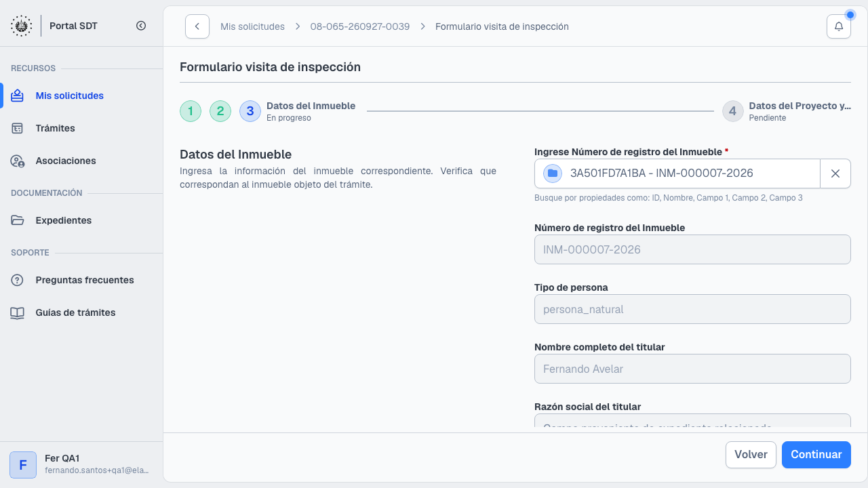This screenshot has width=868, height=488.
Task: Collapse the sidebar with the arrow icon
Action: pyautogui.click(x=141, y=26)
